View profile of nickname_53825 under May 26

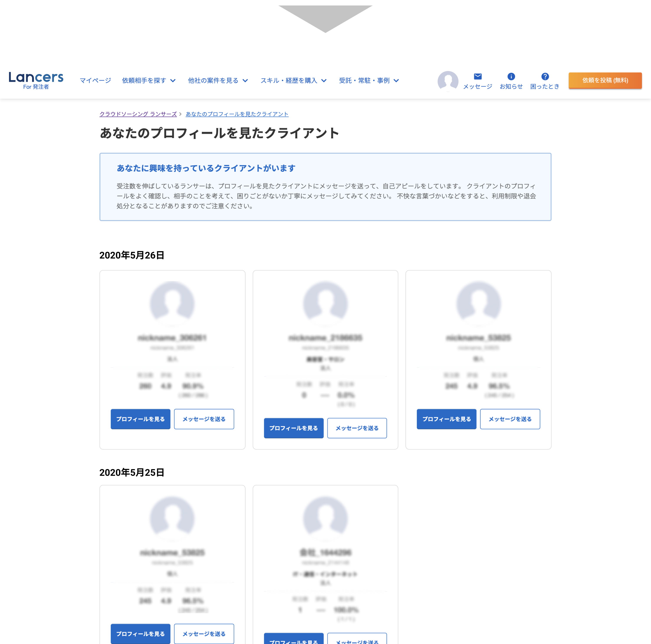pyautogui.click(x=446, y=419)
